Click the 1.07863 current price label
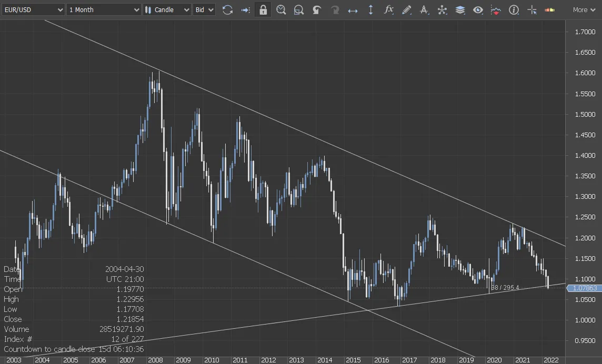The width and height of the screenshot is (602, 364). 584,288
